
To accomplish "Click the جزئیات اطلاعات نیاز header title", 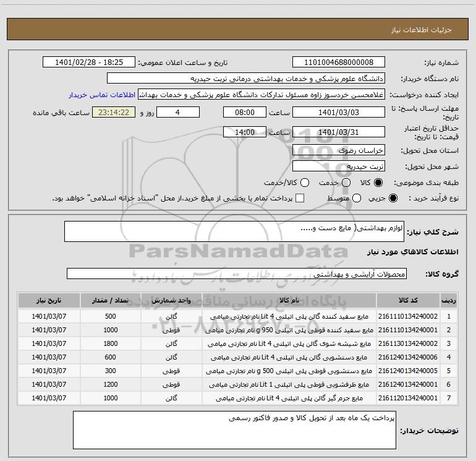I will [422, 30].
